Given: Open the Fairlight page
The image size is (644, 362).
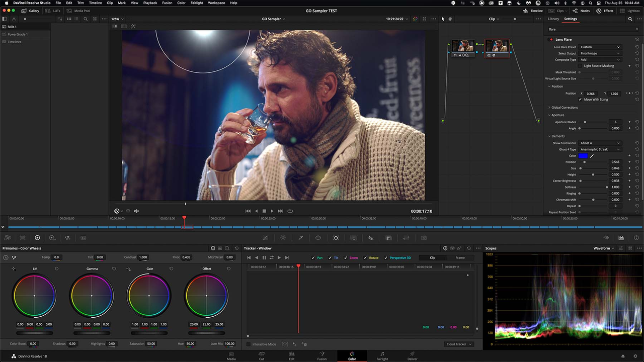Looking at the screenshot, I should pyautogui.click(x=382, y=356).
